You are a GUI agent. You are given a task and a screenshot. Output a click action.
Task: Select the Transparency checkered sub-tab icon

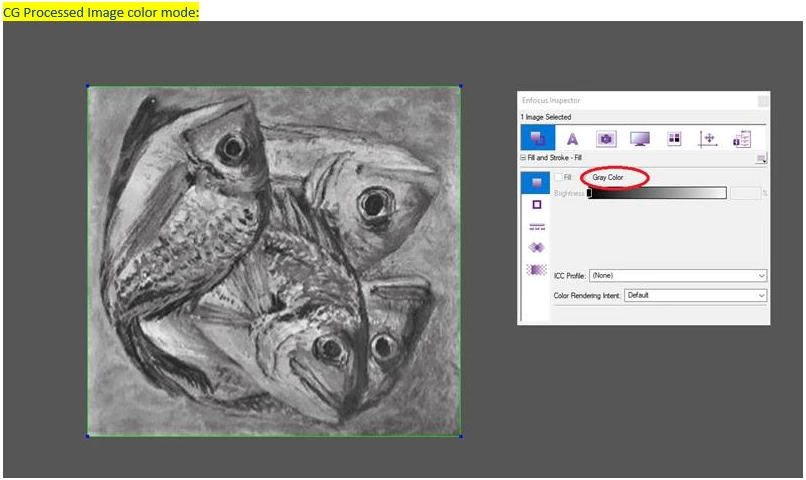[537, 269]
